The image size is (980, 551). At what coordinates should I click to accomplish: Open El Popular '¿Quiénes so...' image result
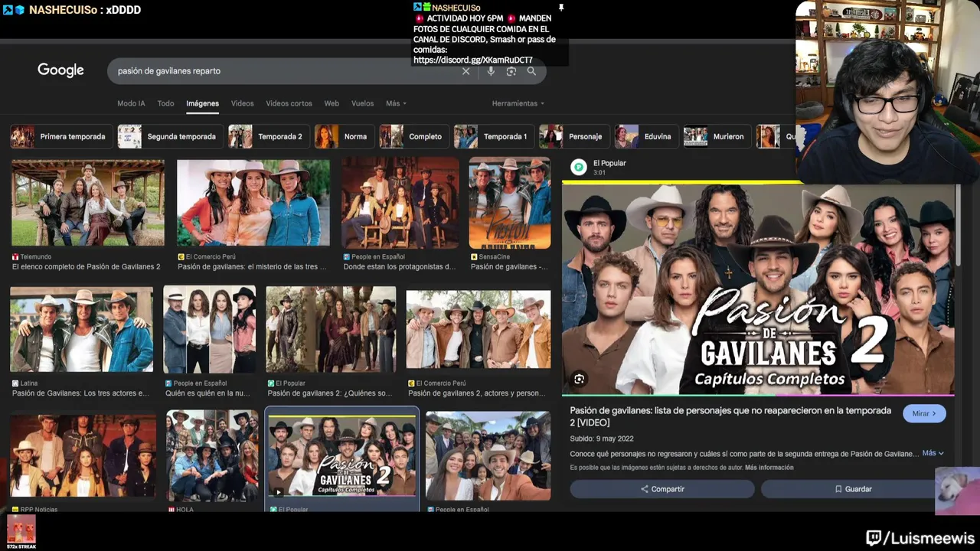coord(331,329)
